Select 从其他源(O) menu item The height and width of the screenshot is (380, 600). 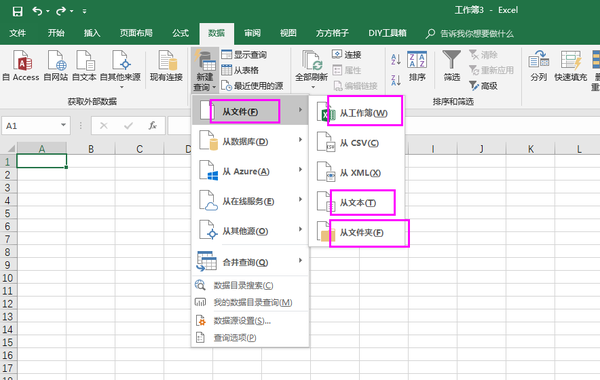[x=250, y=231]
